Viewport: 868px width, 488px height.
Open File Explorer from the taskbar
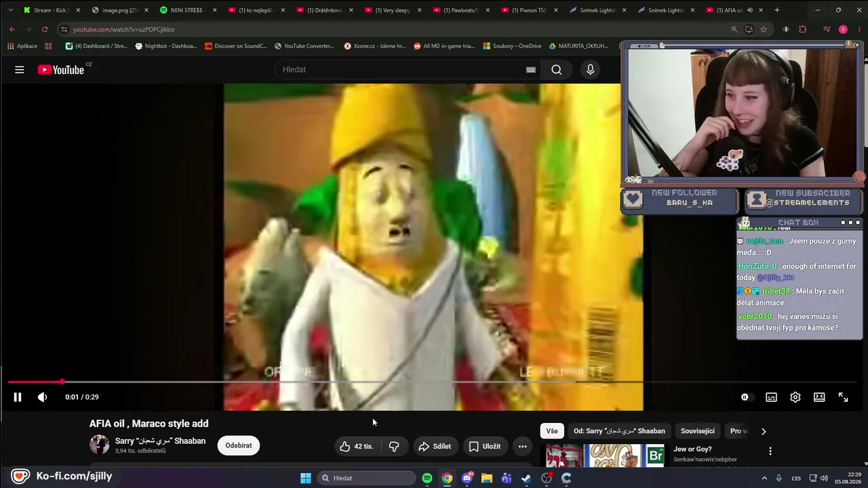point(487,479)
